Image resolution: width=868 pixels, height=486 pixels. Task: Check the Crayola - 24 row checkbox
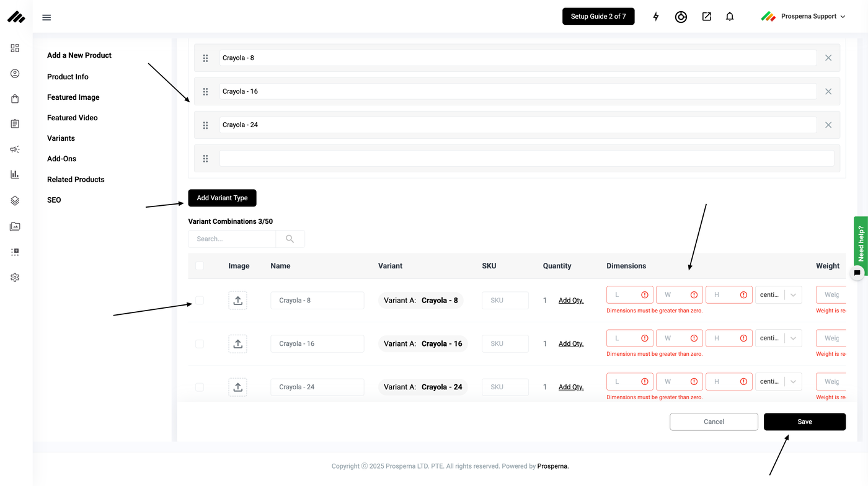200,387
